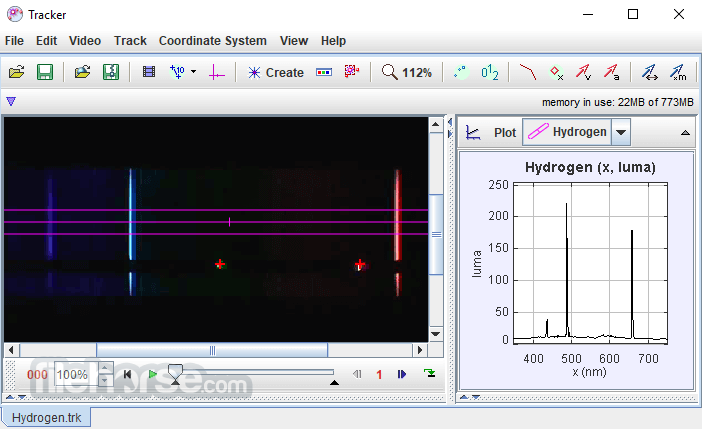Open the library browser folder icon
The image size is (702, 429).
[x=82, y=72]
